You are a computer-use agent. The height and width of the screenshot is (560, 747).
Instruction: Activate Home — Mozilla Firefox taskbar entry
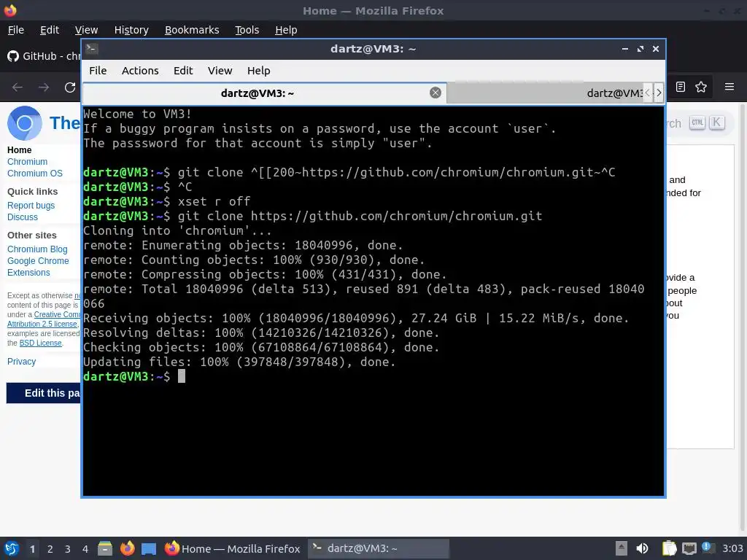click(233, 548)
